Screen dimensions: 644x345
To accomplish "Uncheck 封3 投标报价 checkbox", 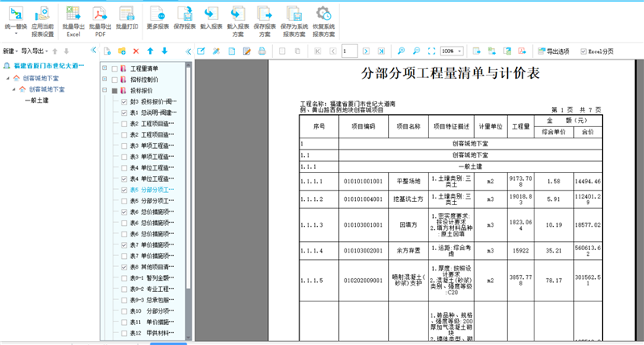I will (124, 102).
